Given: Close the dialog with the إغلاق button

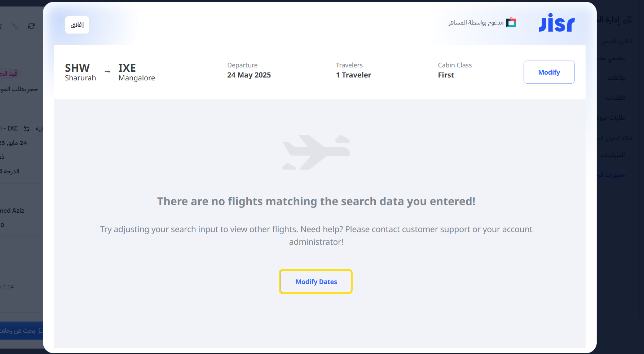Looking at the screenshot, I should tap(77, 25).
